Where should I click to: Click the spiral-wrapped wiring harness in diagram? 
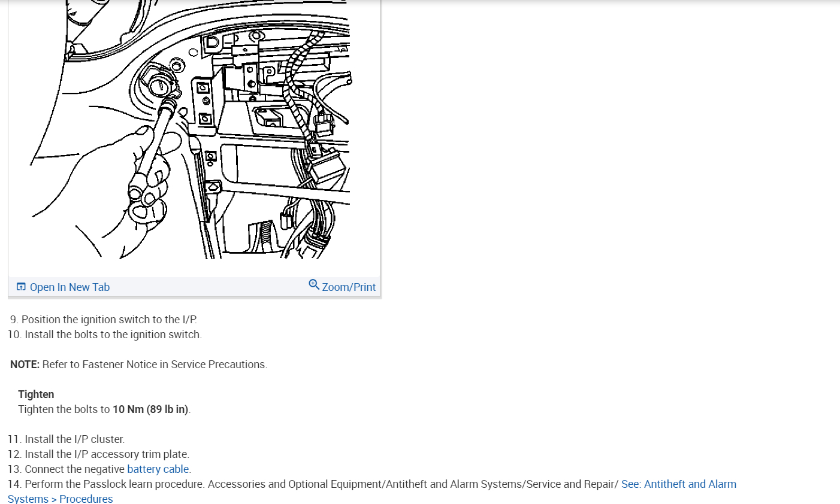pos(299,90)
